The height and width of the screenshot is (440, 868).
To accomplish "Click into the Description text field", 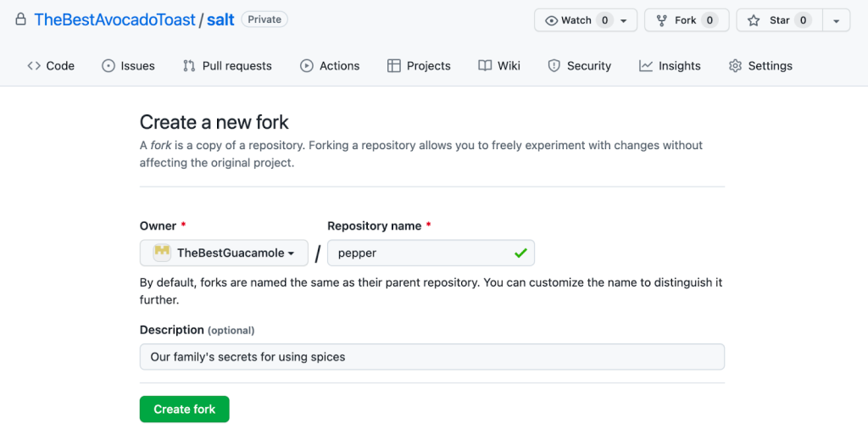I will point(431,357).
